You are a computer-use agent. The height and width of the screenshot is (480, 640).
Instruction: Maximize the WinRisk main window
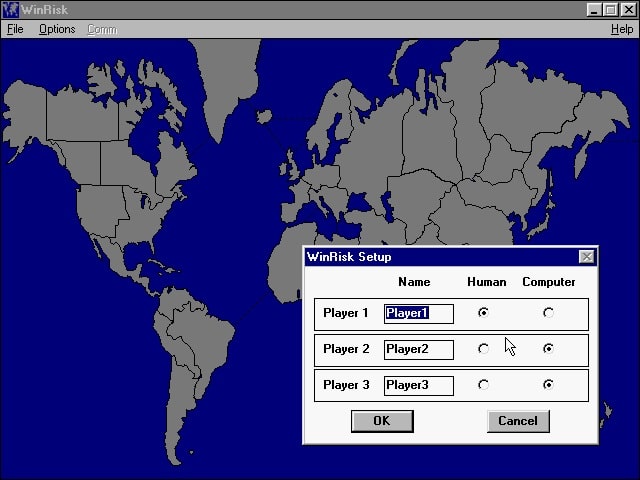click(x=611, y=9)
